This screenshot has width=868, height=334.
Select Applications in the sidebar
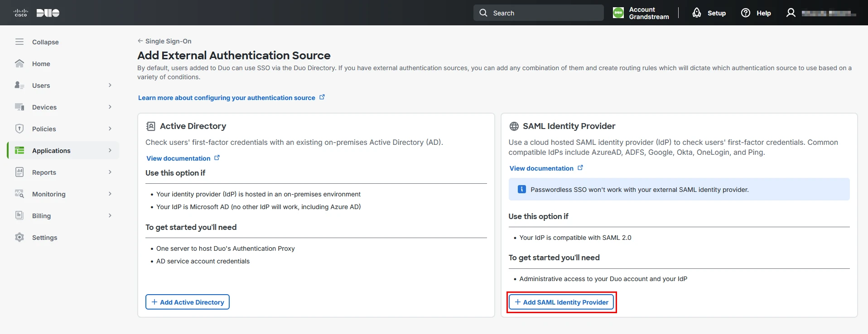(63, 150)
